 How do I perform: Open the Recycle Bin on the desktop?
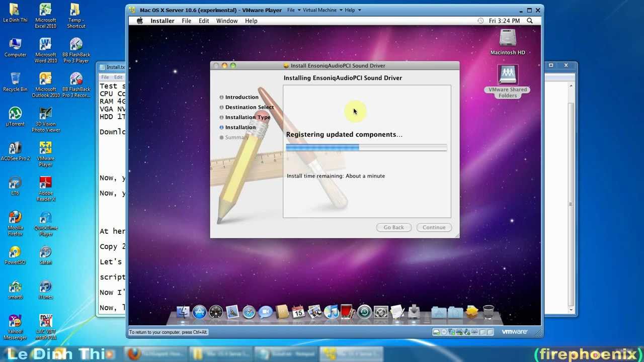click(15, 82)
